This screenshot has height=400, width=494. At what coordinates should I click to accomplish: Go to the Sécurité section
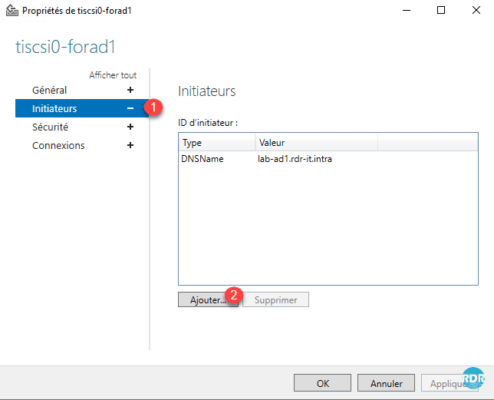click(50, 127)
